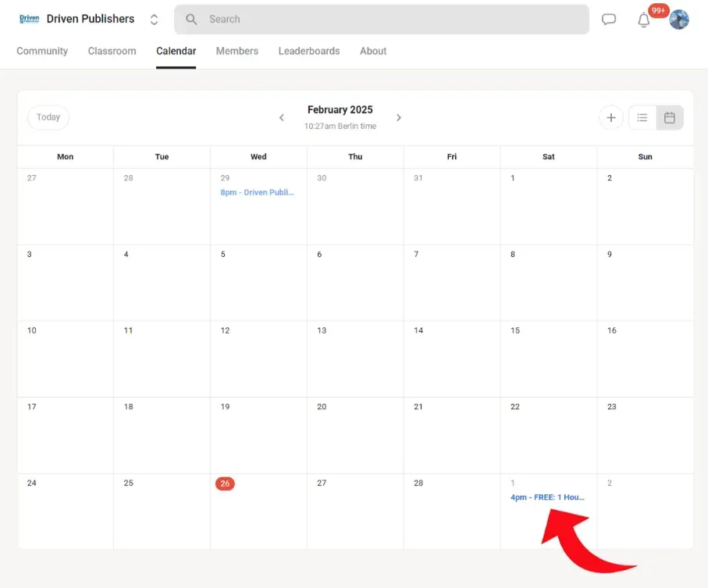Click day number 7 in calendar
708x588 pixels.
click(x=416, y=255)
